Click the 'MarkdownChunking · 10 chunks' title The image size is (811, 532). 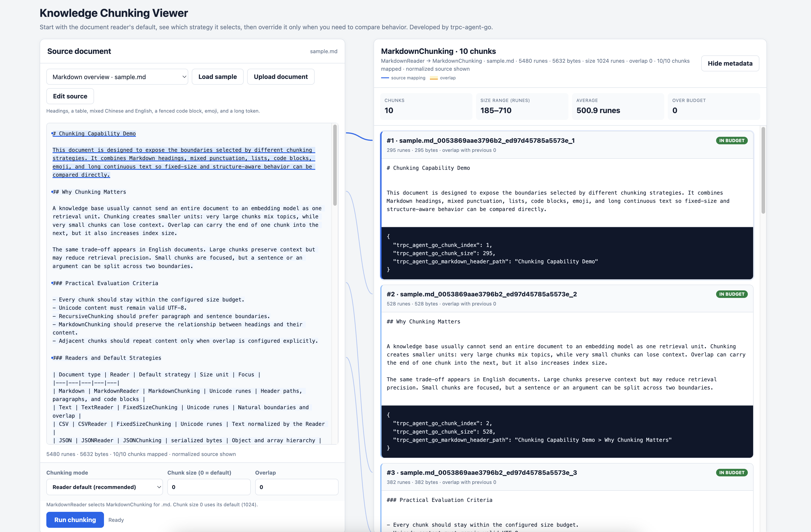coord(438,51)
